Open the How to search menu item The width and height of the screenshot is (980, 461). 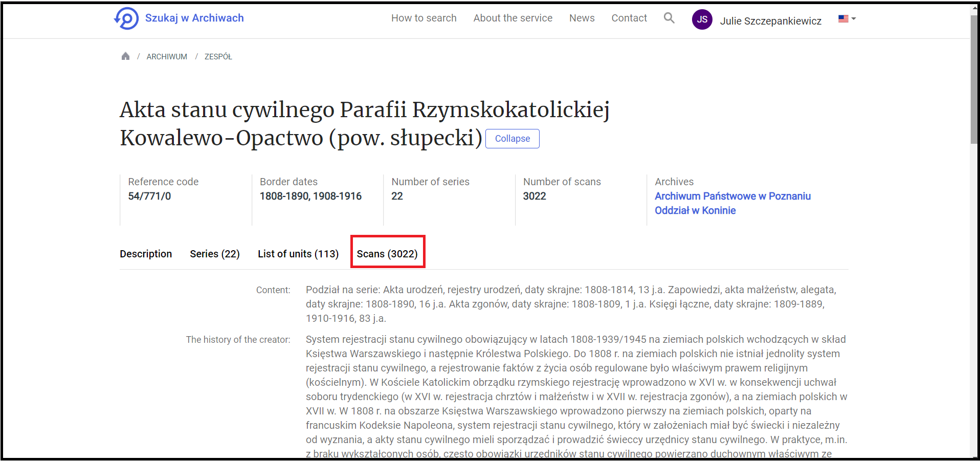tap(424, 18)
